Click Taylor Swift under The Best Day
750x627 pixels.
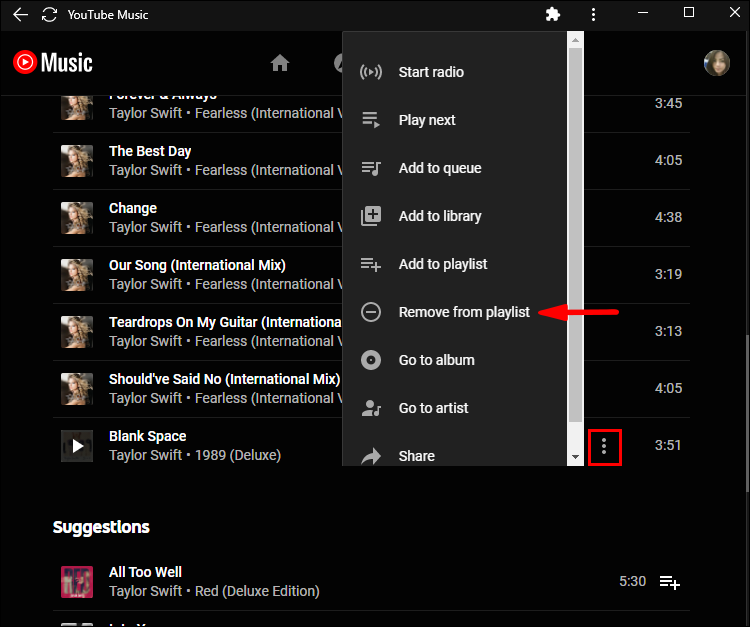pyautogui.click(x=145, y=170)
